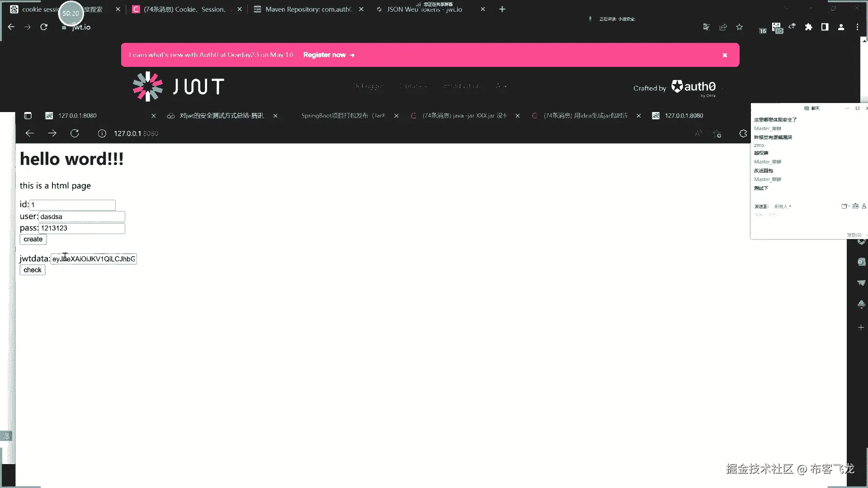Toggle the Edge vertical tabs icon
868x488 pixels.
click(x=28, y=116)
